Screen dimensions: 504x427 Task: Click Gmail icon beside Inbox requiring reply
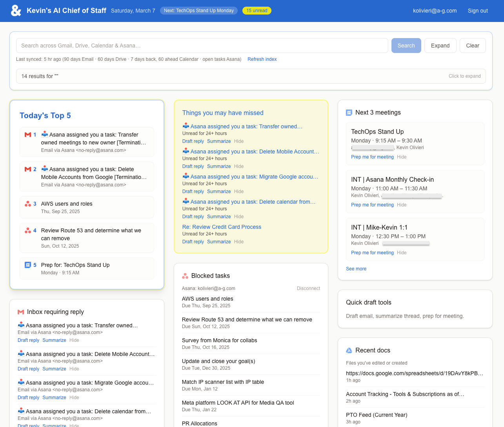point(21,312)
